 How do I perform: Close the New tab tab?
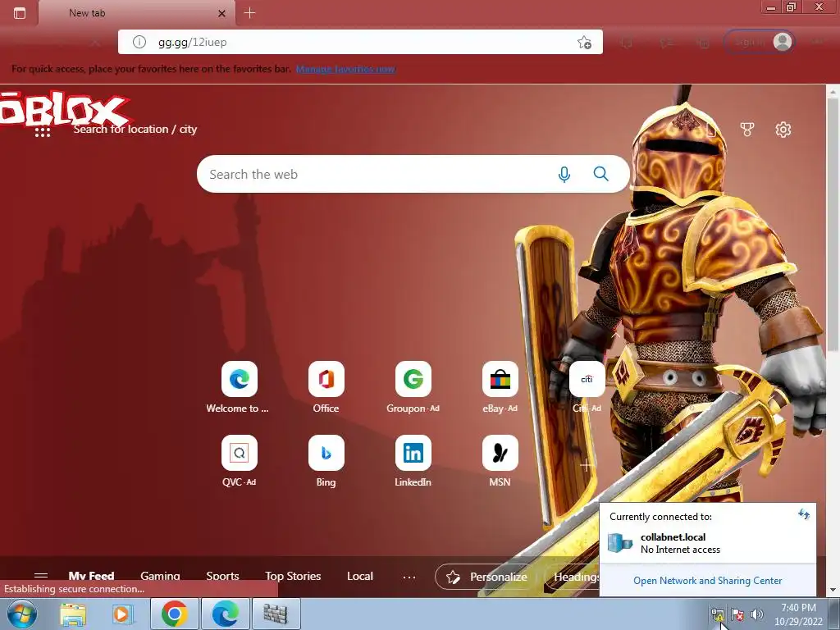221,13
